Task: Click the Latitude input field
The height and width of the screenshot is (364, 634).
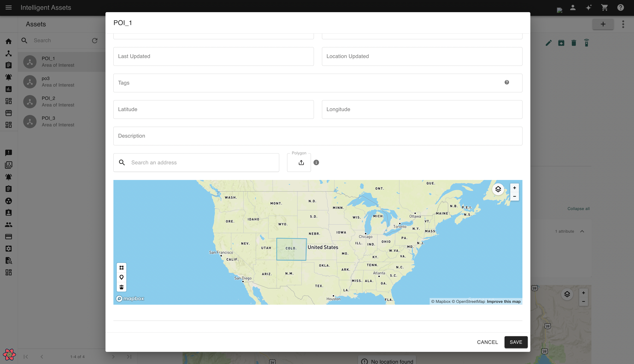Action: point(213,109)
